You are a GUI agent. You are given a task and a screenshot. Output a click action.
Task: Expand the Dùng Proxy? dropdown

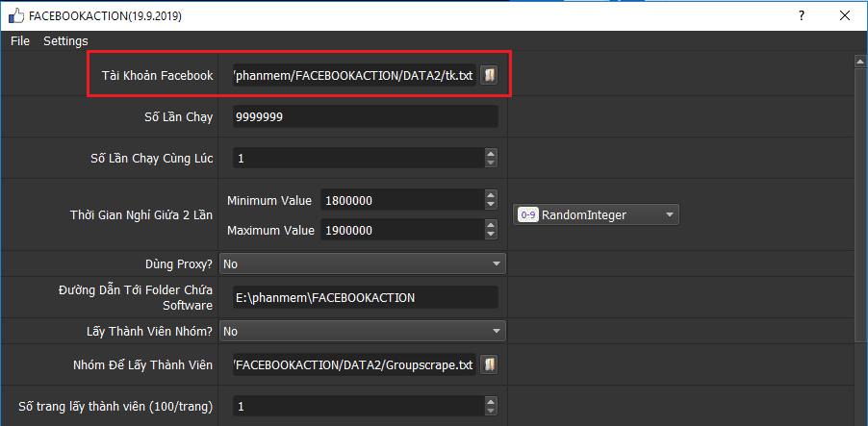(363, 263)
